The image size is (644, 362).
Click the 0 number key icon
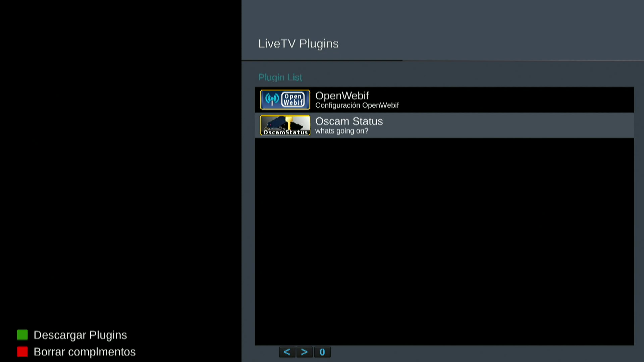coord(322,352)
